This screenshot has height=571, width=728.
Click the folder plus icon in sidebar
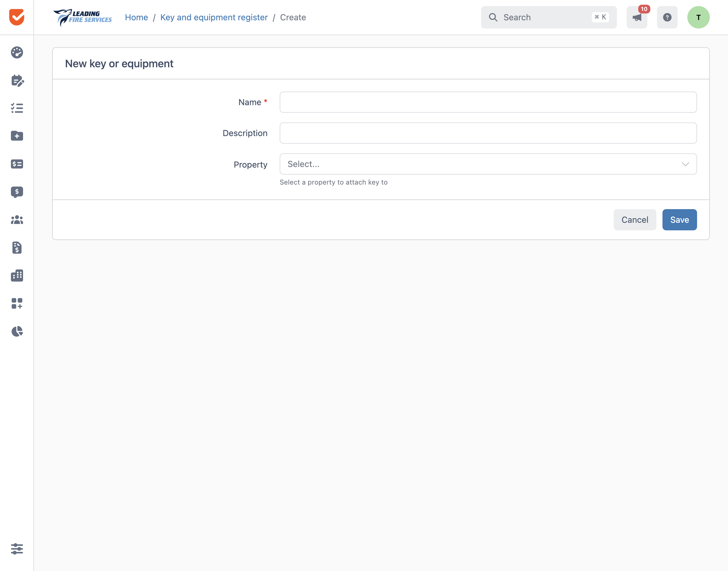pyautogui.click(x=17, y=136)
